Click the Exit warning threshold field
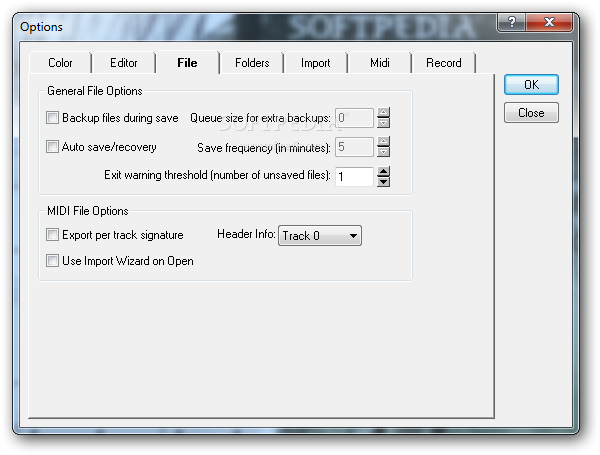The width and height of the screenshot is (600, 455). click(x=354, y=176)
